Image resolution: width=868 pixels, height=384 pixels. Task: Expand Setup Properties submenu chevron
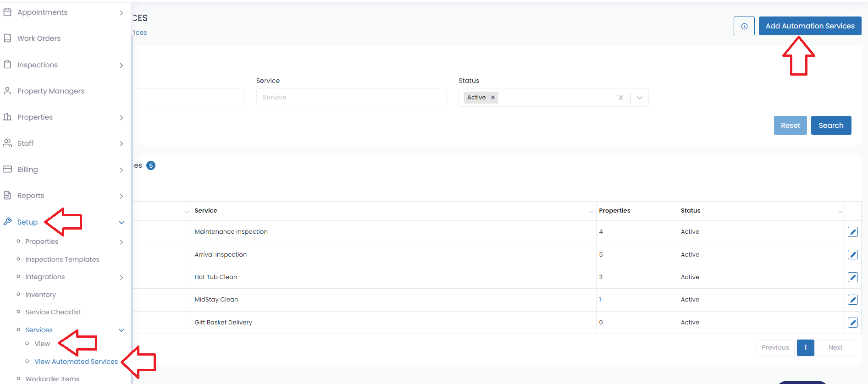point(122,242)
